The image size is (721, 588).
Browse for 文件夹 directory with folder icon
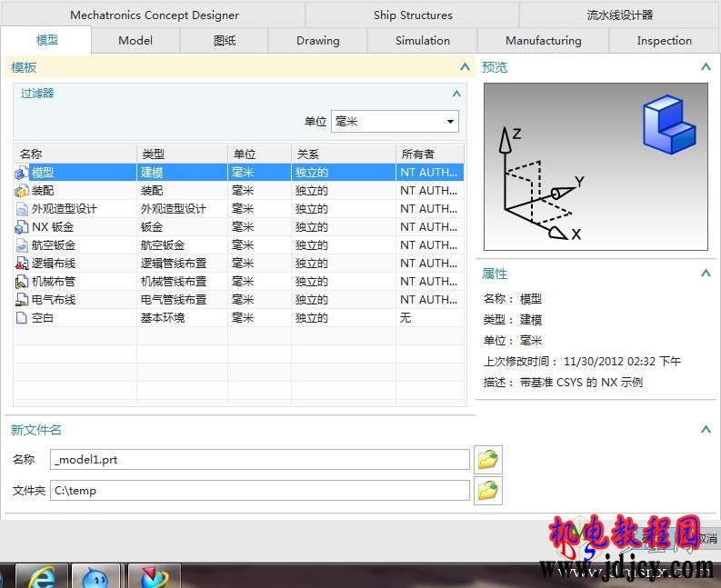[x=488, y=491]
